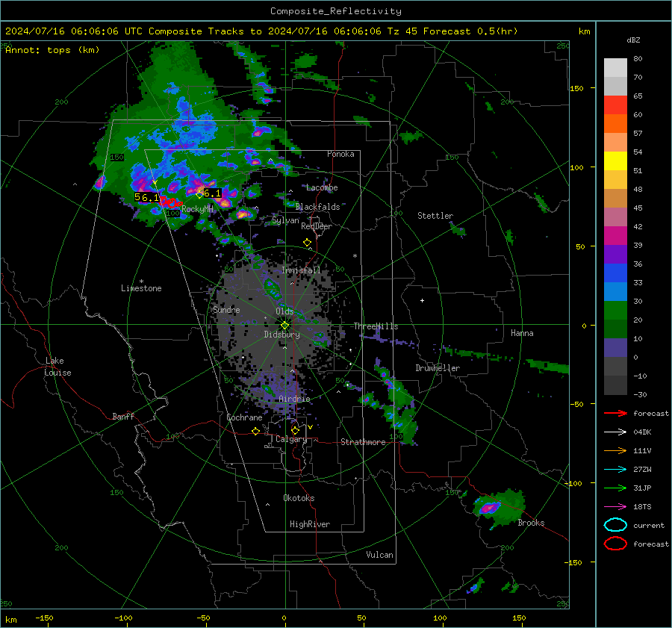Screen dimensions: 672x628
Task: Click the Composite_Reflectivity title
Action: click(x=336, y=11)
